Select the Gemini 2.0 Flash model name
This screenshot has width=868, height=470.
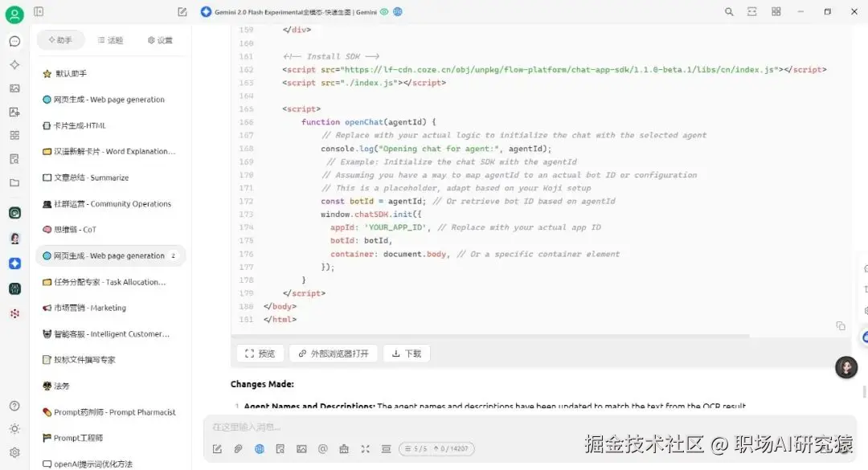(x=296, y=11)
